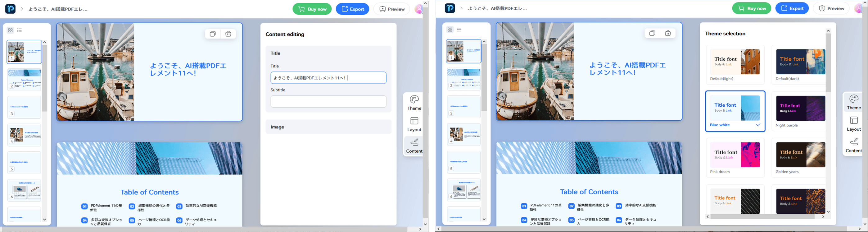Click the app logo in Theme selection window
Screen dimensions: 868x232
(450, 8)
